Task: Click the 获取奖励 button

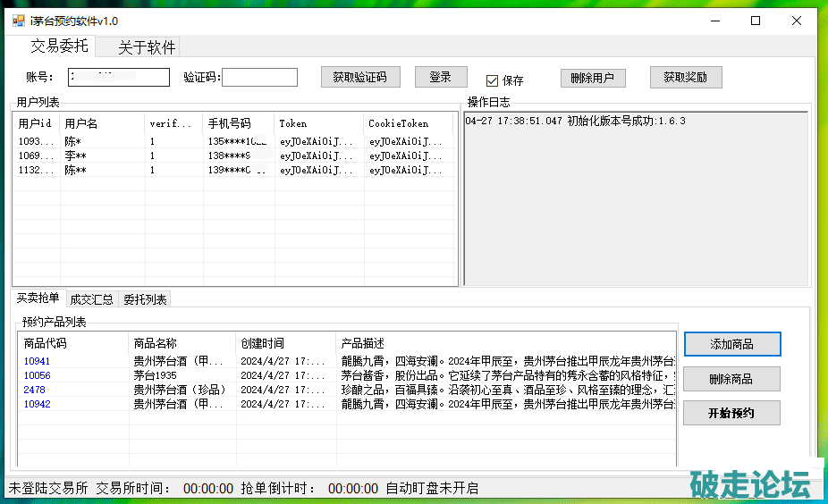Action: [x=685, y=78]
